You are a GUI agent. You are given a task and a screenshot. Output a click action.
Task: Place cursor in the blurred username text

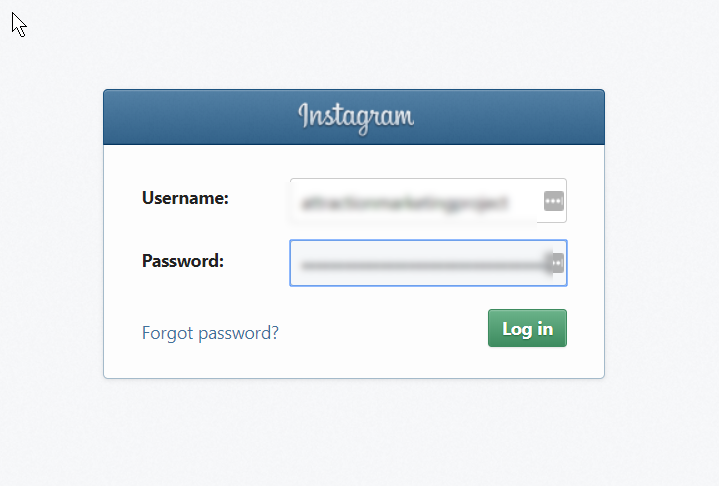pyautogui.click(x=405, y=203)
